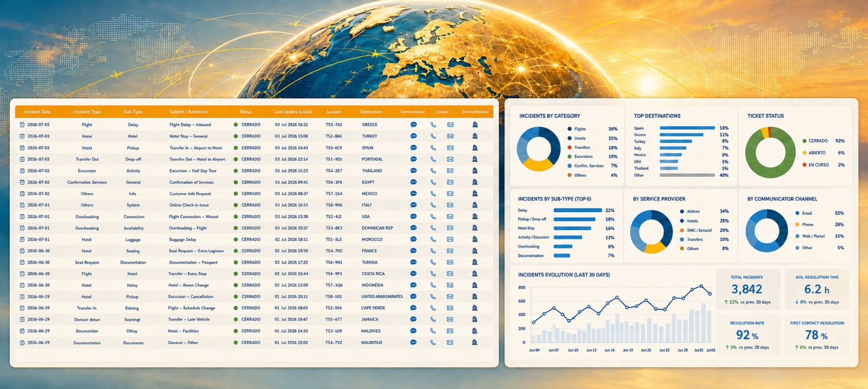
Task: Click the Ticket Status donut chart
Action: click(770, 152)
